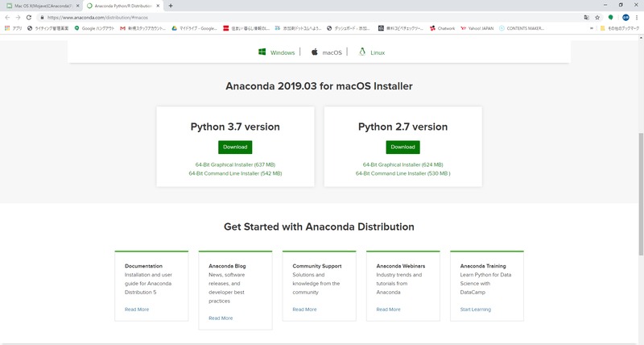The width and height of the screenshot is (644, 345).
Task: Click the Python 2.7 version heading
Action: coord(403,127)
